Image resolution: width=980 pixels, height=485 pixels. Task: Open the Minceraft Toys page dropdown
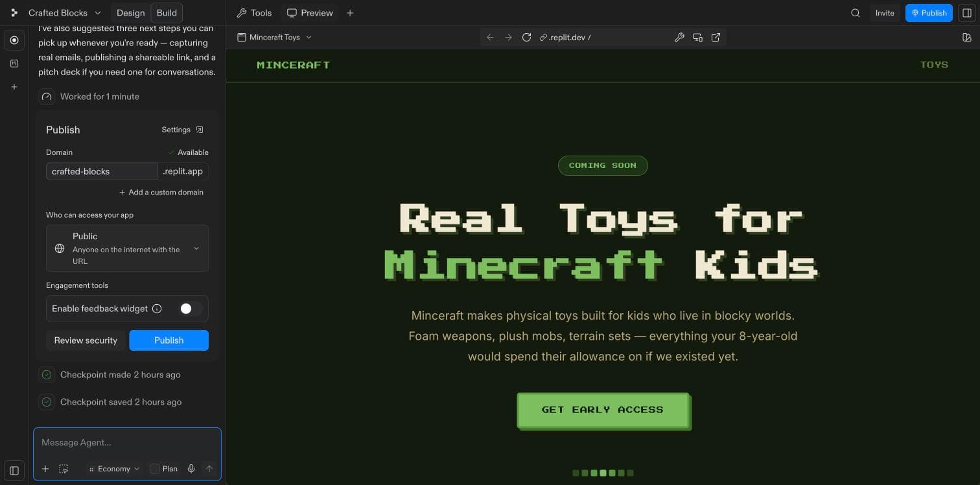[274, 38]
